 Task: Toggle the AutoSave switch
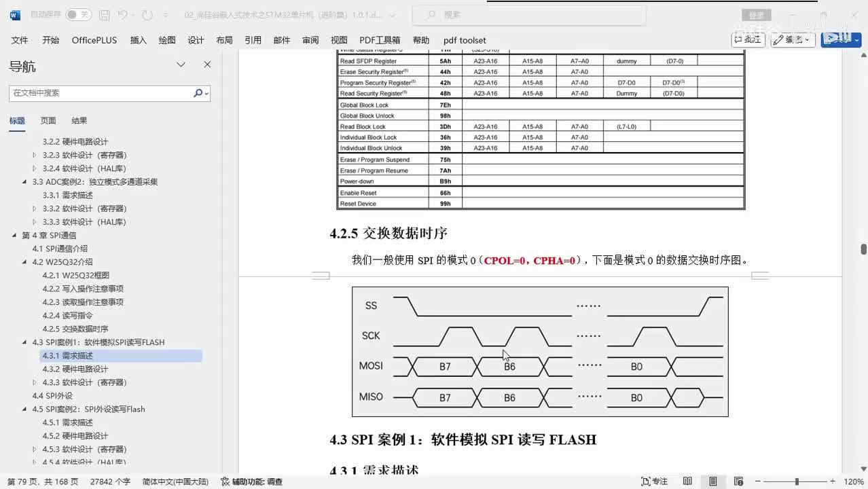pyautogui.click(x=78, y=15)
